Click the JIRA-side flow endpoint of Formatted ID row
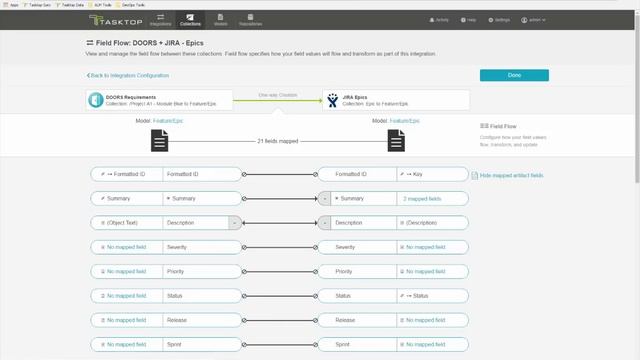 click(x=315, y=174)
